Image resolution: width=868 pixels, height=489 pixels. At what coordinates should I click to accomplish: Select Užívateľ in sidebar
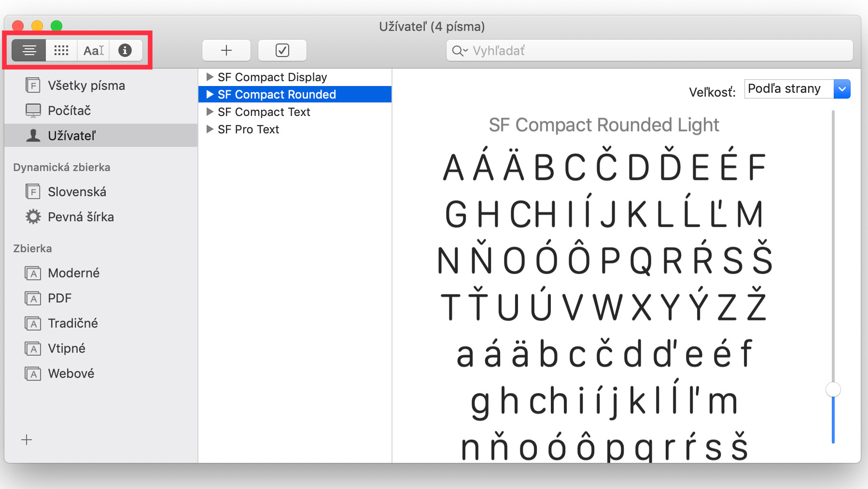click(101, 136)
